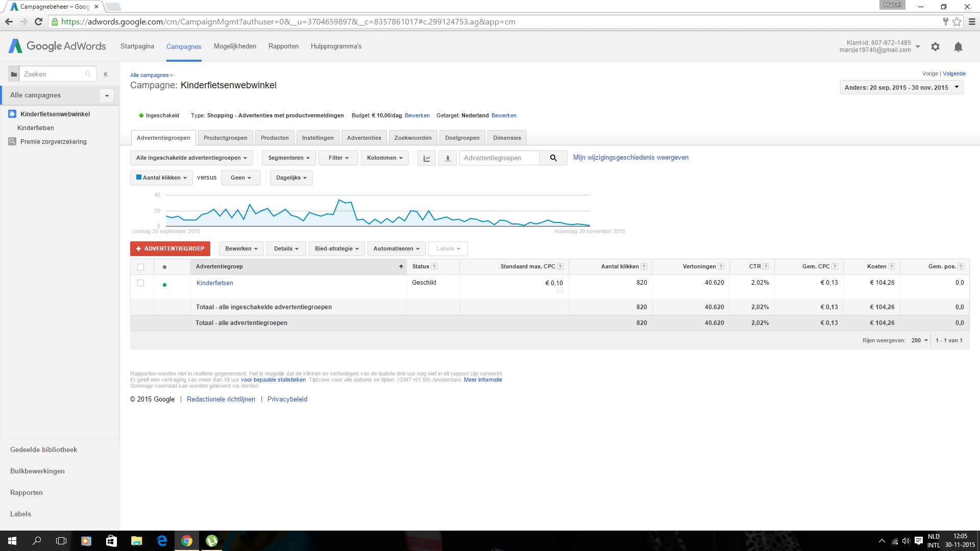Open Kinderfietsen ad group link
This screenshot has height=551, width=980.
215,283
